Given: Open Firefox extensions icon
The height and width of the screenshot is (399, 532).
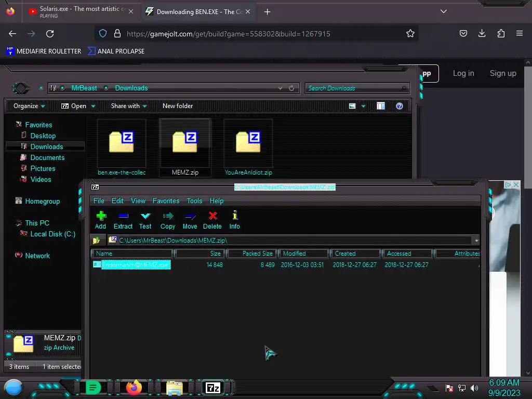Looking at the screenshot, I should (501, 33).
